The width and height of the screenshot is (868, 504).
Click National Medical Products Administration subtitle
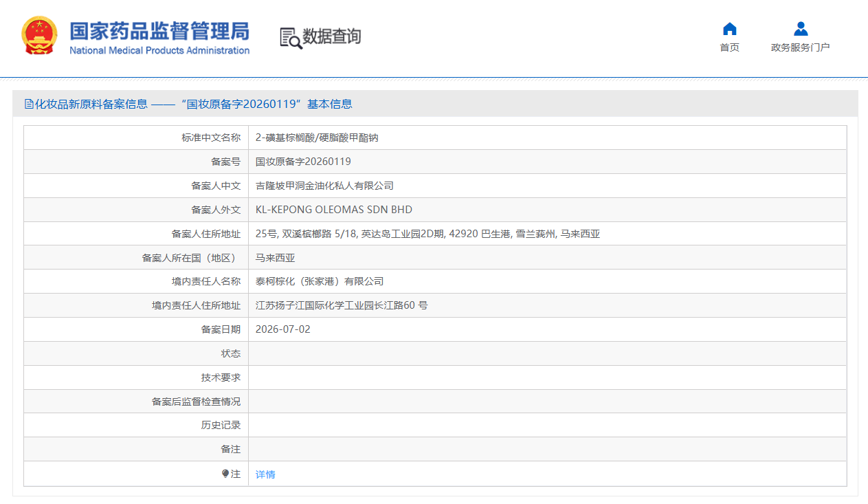(159, 50)
